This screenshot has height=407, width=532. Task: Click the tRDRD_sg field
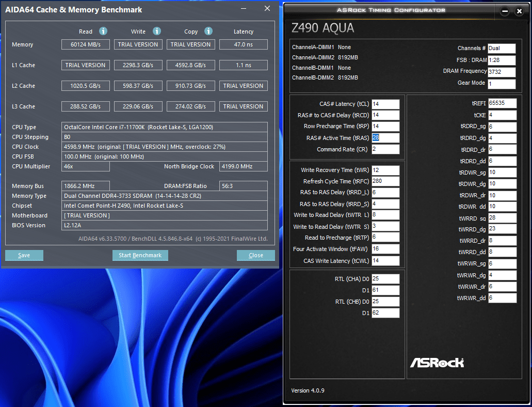(x=502, y=127)
